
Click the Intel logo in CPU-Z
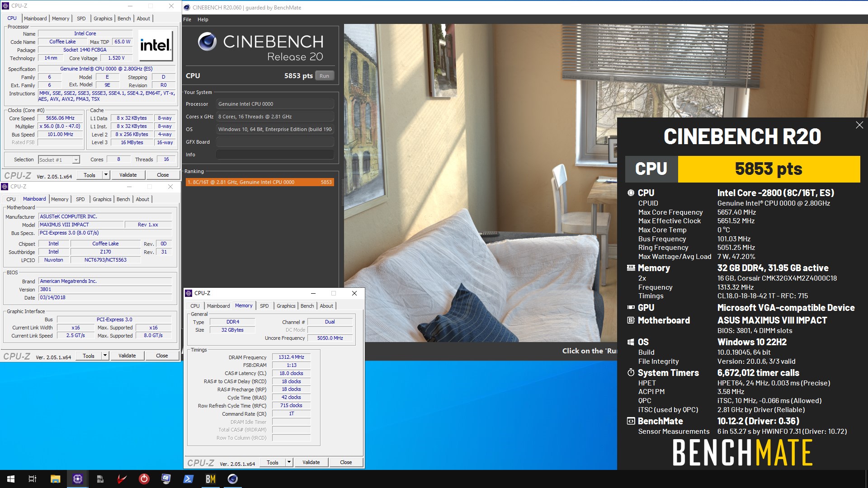pyautogui.click(x=155, y=45)
